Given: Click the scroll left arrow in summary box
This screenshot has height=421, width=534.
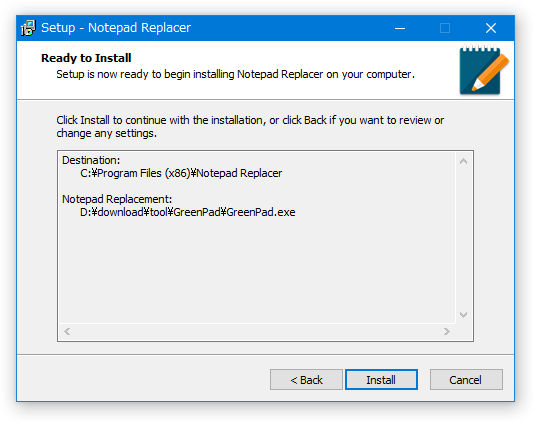Looking at the screenshot, I should click(x=67, y=331).
